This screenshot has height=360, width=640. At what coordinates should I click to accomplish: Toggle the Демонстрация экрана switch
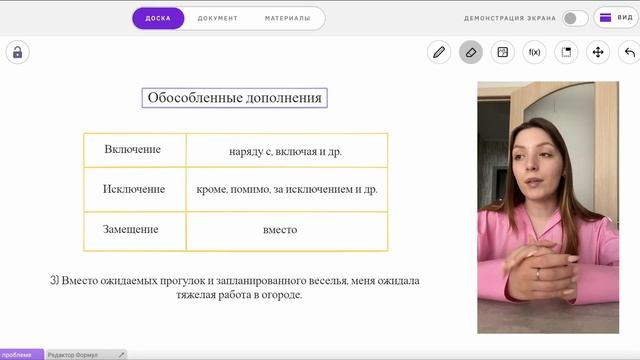(575, 18)
